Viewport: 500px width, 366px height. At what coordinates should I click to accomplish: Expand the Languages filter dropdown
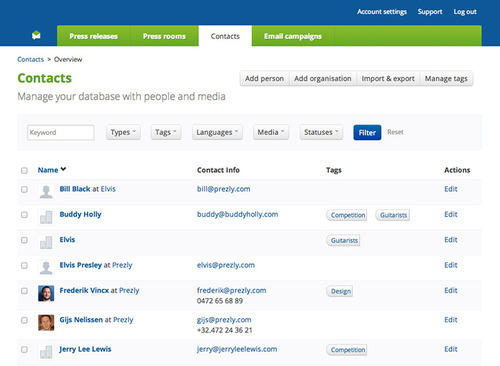click(217, 132)
